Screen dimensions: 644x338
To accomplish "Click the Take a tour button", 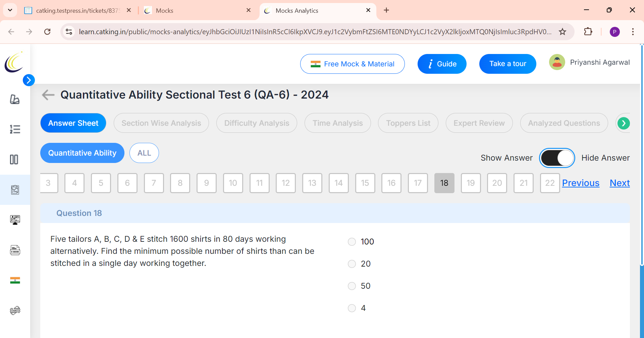I will click(508, 64).
